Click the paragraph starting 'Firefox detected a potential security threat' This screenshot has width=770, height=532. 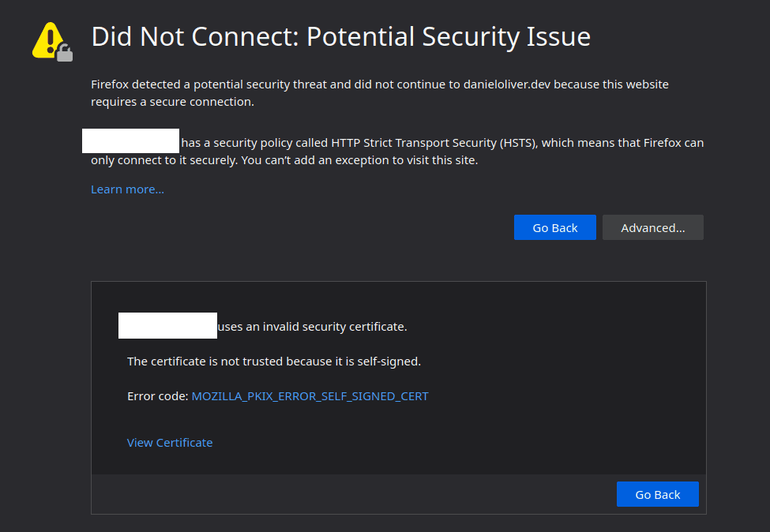(x=380, y=93)
